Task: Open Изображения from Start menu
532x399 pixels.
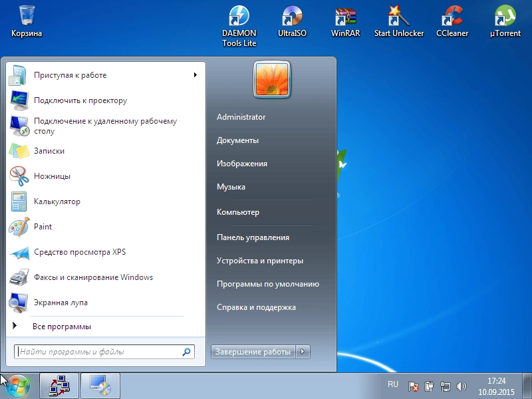Action: [242, 164]
